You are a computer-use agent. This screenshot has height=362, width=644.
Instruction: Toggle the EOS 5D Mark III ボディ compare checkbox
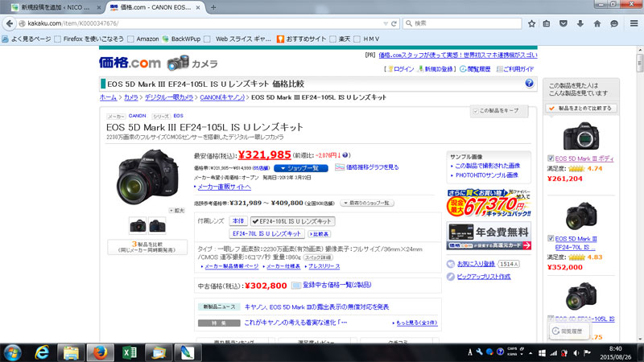click(551, 158)
